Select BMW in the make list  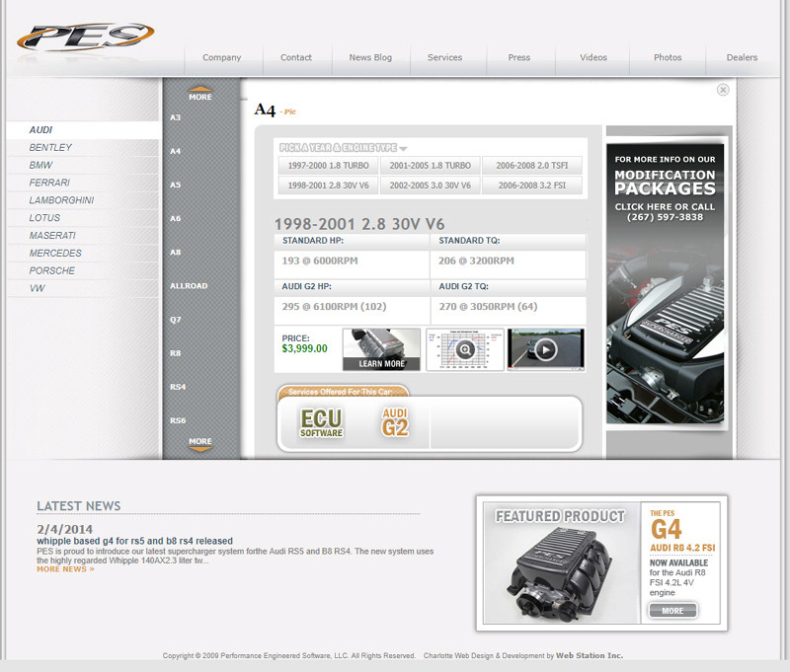(x=83, y=165)
